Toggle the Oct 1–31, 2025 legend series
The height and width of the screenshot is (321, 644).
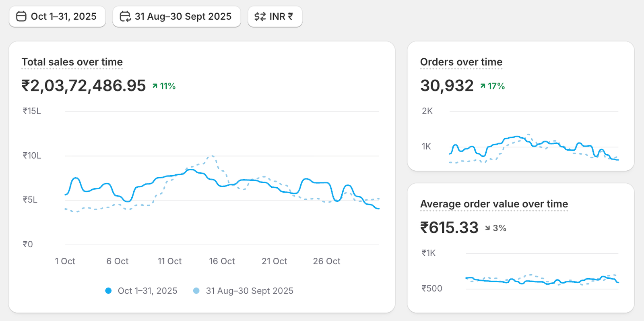(147, 291)
